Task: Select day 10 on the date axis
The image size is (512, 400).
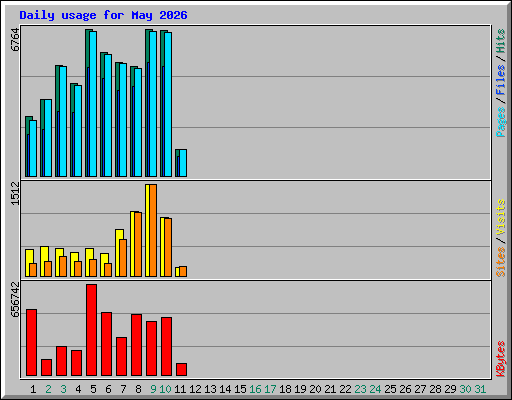Action: pos(165,389)
